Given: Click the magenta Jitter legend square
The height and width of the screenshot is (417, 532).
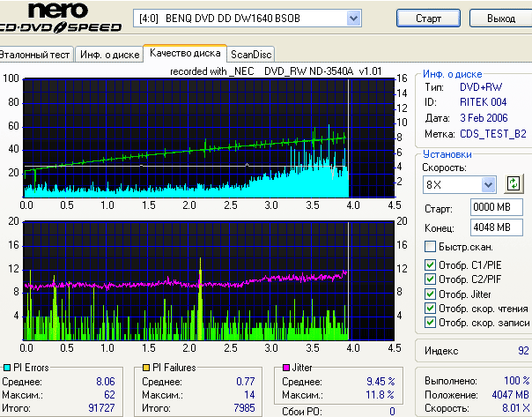Looking at the screenshot, I should pos(286,368).
